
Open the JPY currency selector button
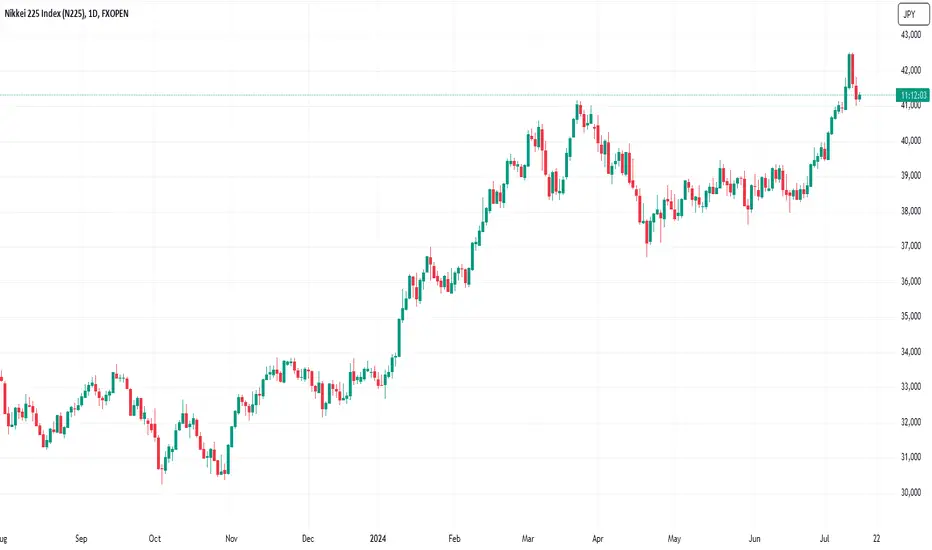point(914,14)
